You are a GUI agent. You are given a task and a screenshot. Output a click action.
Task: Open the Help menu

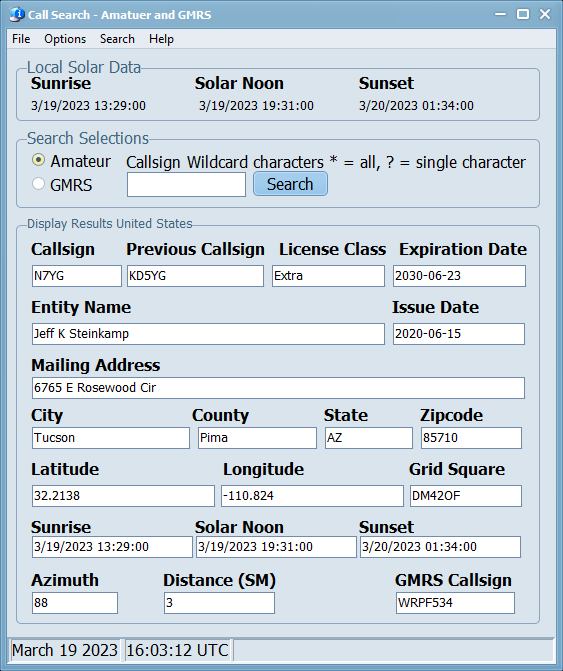tap(161, 39)
